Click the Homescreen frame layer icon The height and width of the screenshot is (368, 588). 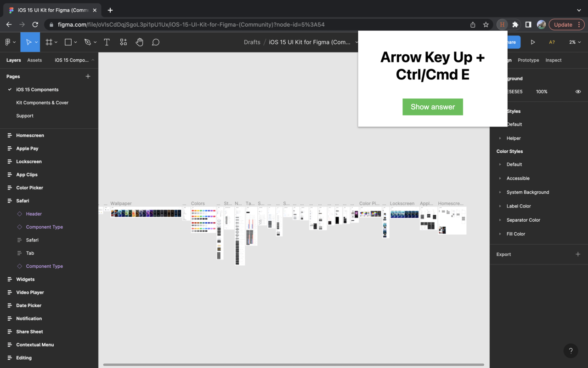[10, 135]
